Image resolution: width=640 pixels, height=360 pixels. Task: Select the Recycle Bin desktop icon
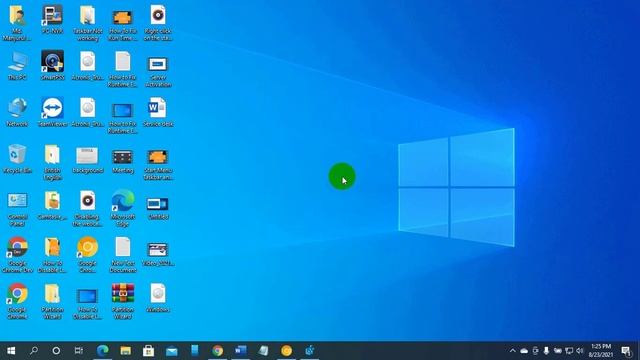click(17, 159)
